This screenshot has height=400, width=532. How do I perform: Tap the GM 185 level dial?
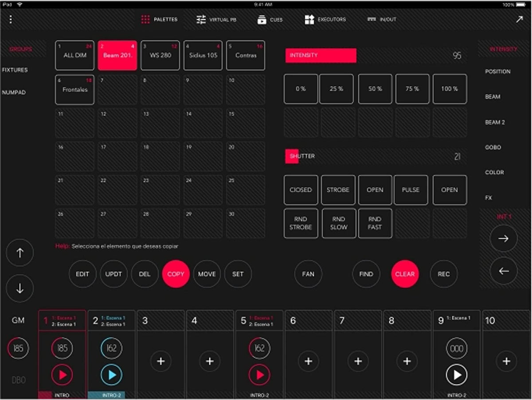(18, 349)
